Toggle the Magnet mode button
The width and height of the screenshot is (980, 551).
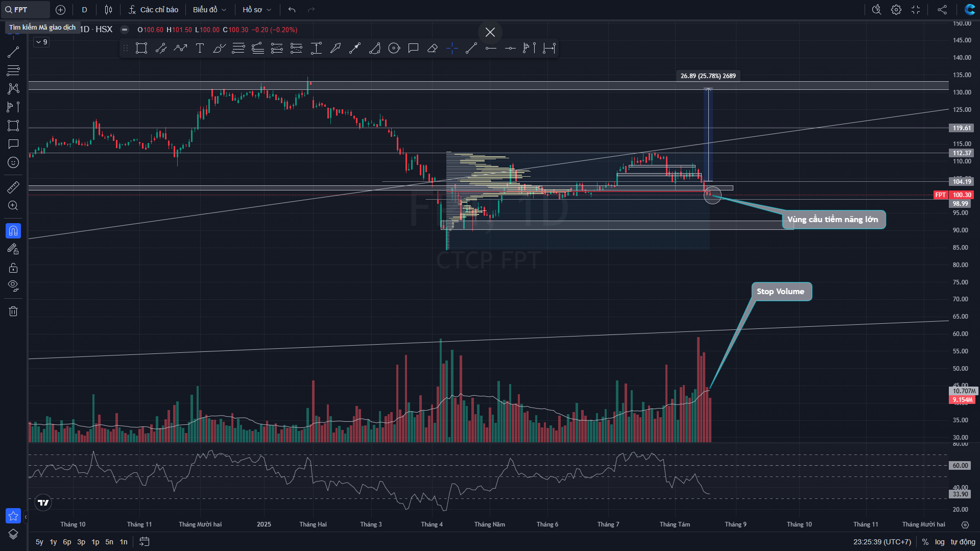pos(13,231)
